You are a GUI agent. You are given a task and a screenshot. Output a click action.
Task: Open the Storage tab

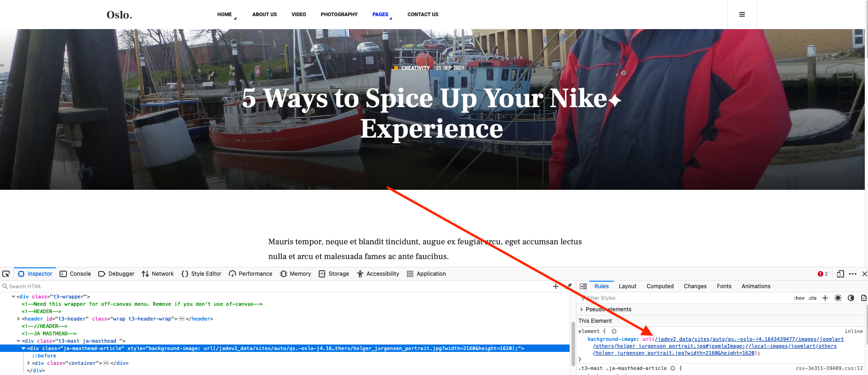[334, 274]
